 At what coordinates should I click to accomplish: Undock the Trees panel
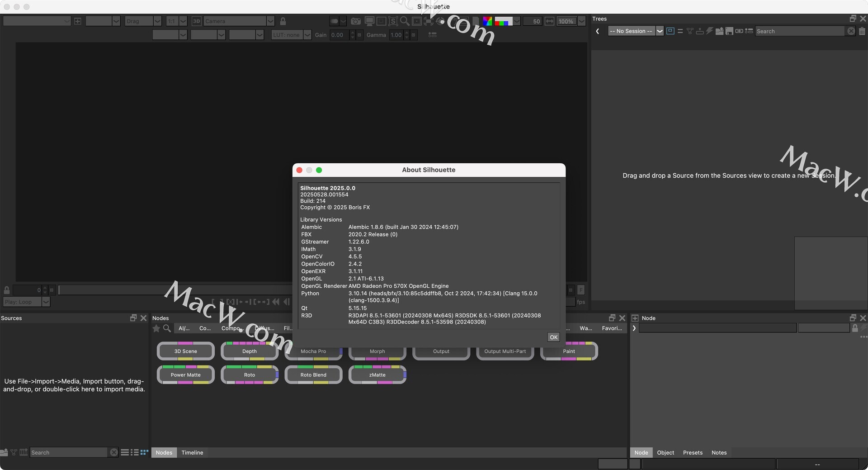[x=853, y=19]
